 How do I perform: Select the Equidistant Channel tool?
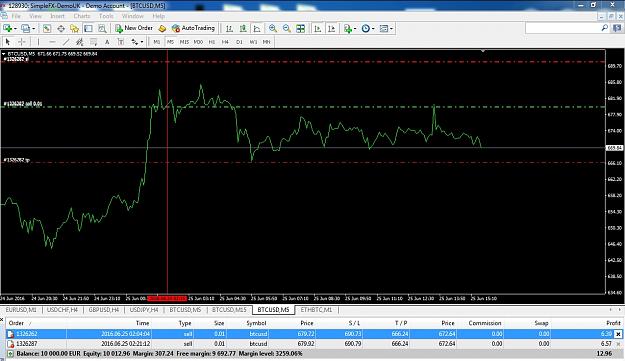coord(80,42)
